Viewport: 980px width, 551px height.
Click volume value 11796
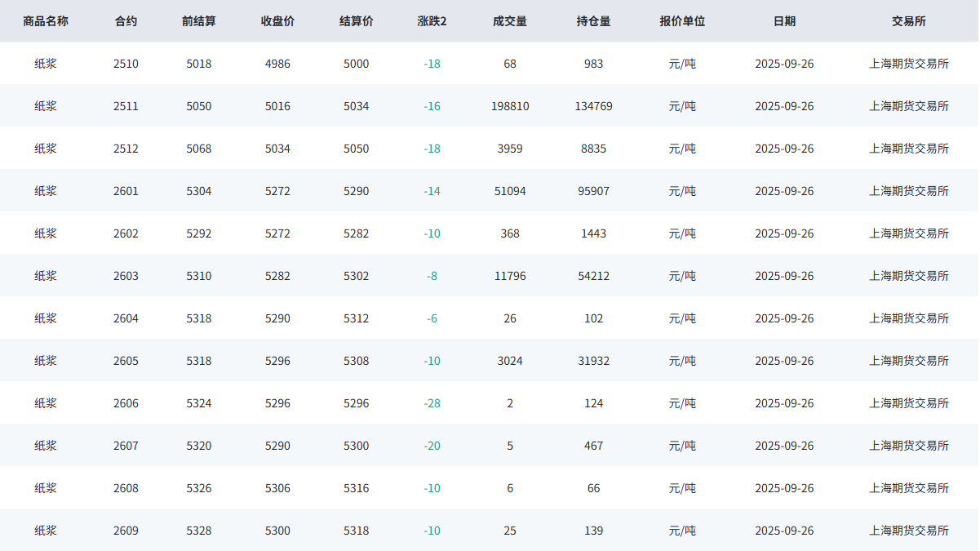coord(510,276)
